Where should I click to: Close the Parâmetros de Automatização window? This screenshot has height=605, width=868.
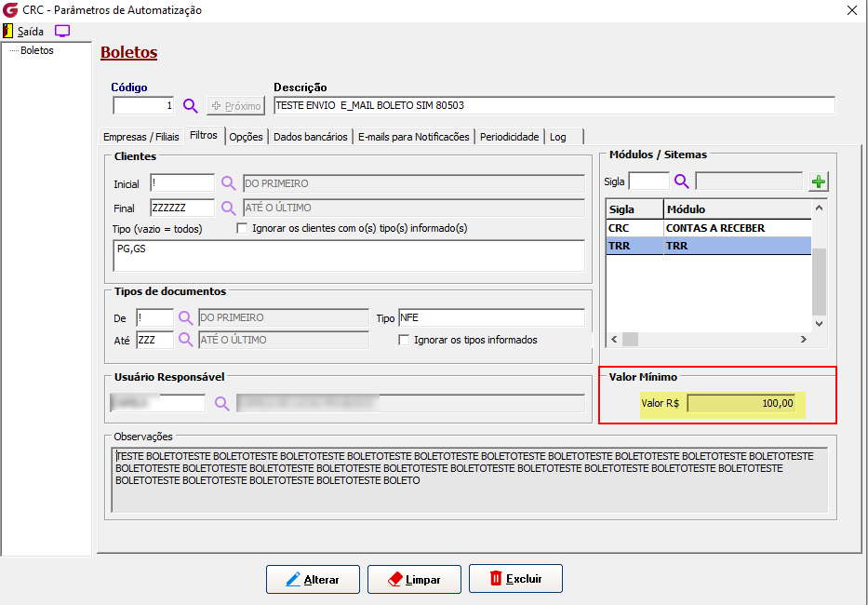(x=852, y=10)
